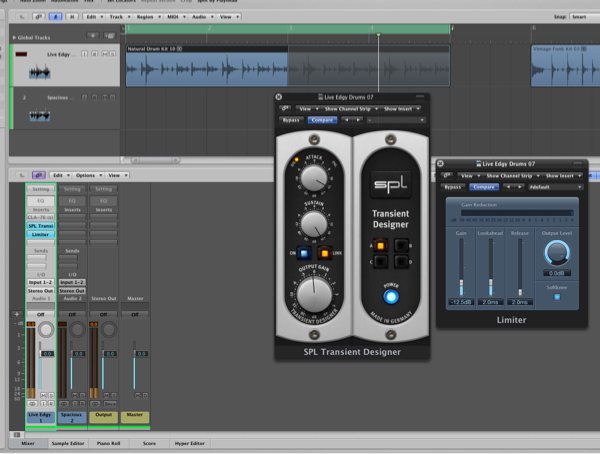Switch to the Sample Editor tab

[x=68, y=443]
